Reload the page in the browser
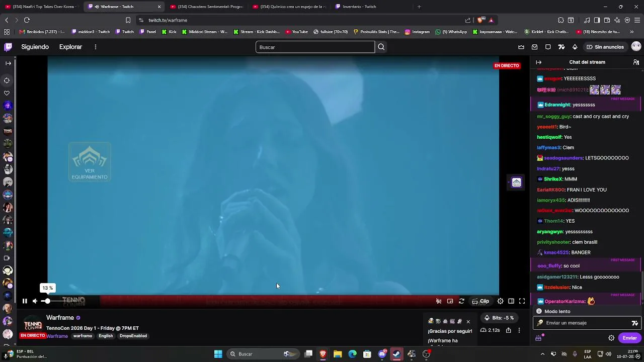Viewport: 644px width, 362px height. tap(27, 20)
